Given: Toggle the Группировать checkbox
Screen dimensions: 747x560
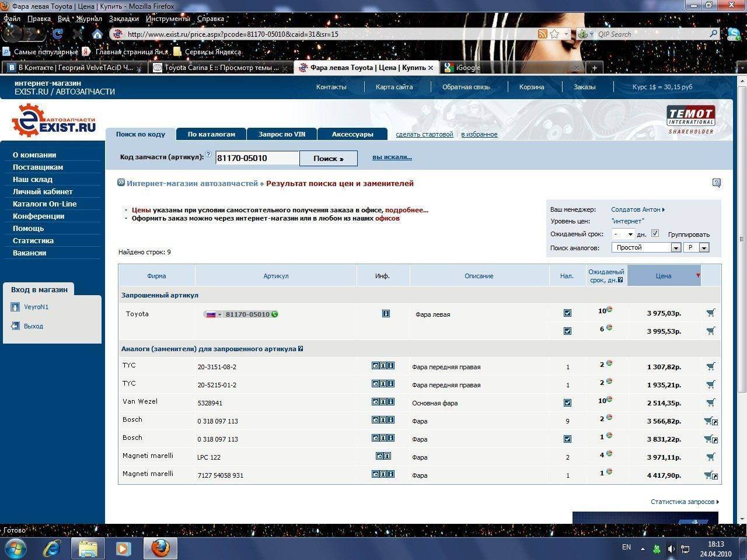Looking at the screenshot, I should coord(655,233).
